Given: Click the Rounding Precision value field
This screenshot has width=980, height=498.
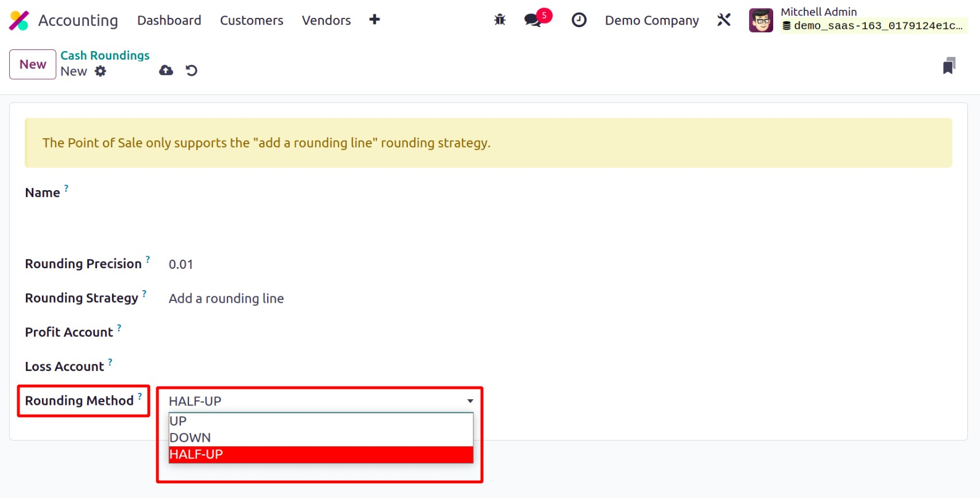Looking at the screenshot, I should tap(181, 264).
